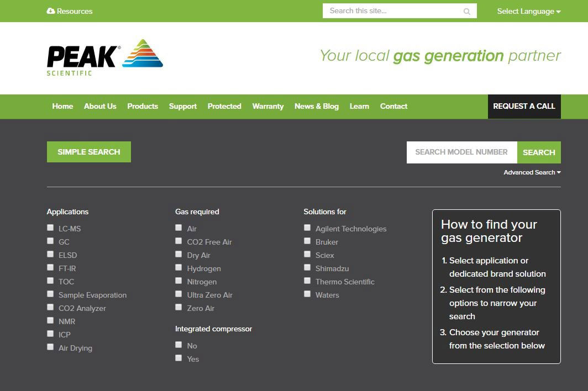Enable the Hydrogen gas checkbox
This screenshot has width=588, height=391.
(179, 267)
